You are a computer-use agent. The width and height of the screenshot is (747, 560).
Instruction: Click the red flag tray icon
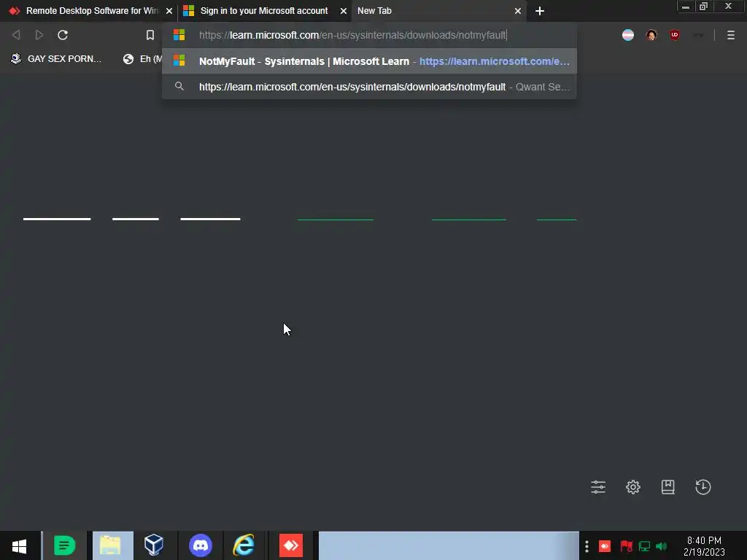click(626, 546)
